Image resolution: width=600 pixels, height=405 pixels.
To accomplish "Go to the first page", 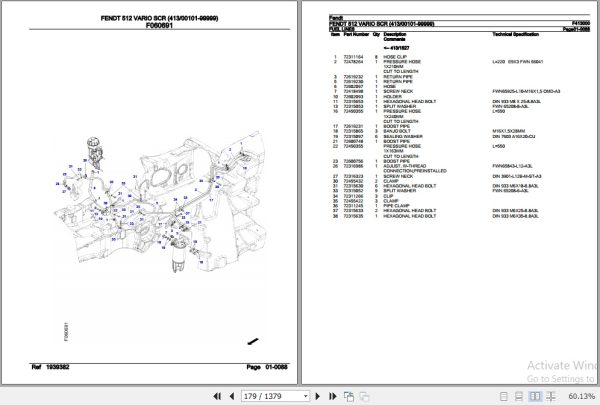I will pyautogui.click(x=217, y=396).
